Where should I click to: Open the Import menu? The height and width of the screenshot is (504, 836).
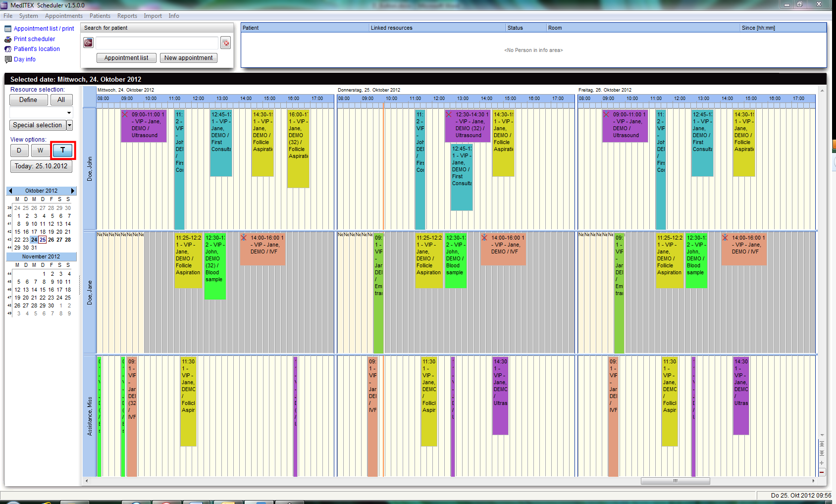153,16
